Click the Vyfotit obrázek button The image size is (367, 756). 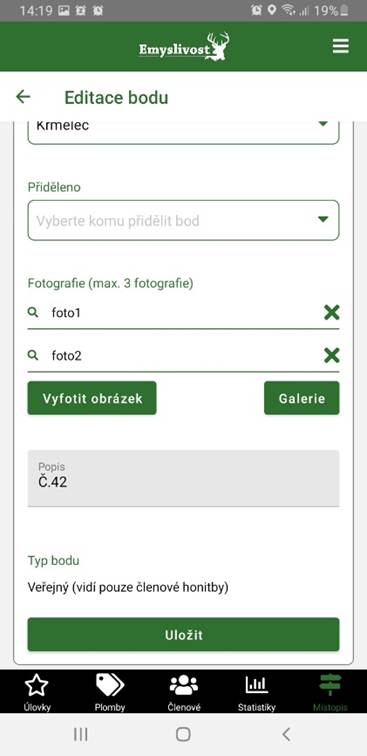(92, 398)
